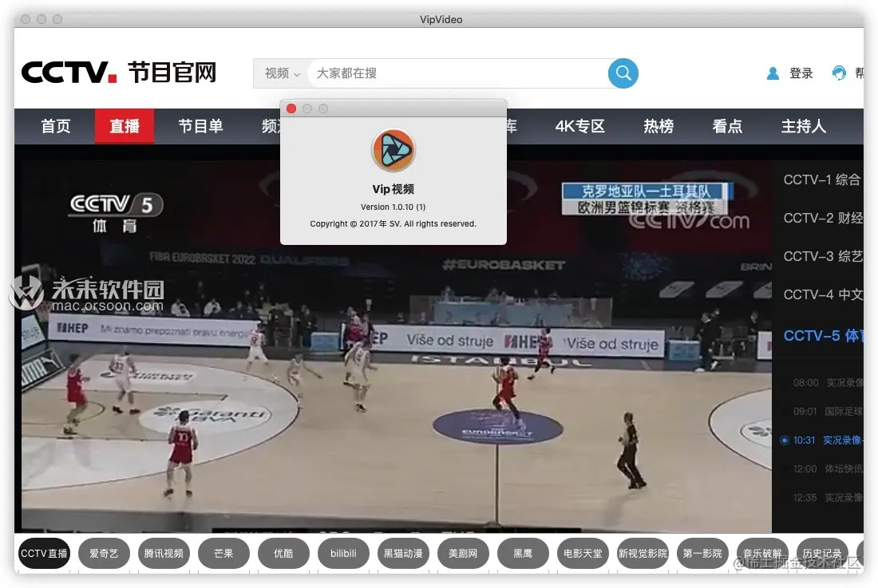878x588 pixels.
Task: Switch to 优酷 source
Action: tap(283, 554)
